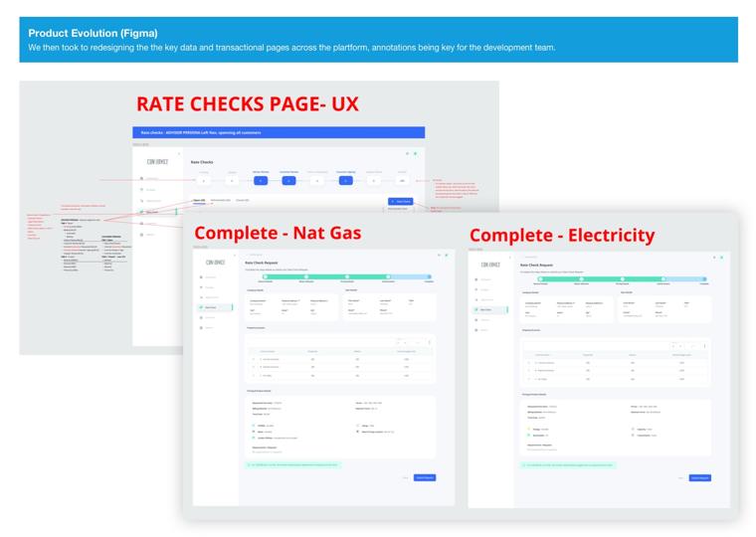Click the last sidebar icon in the Electricity mockup
The image size is (756, 537).
(476, 330)
